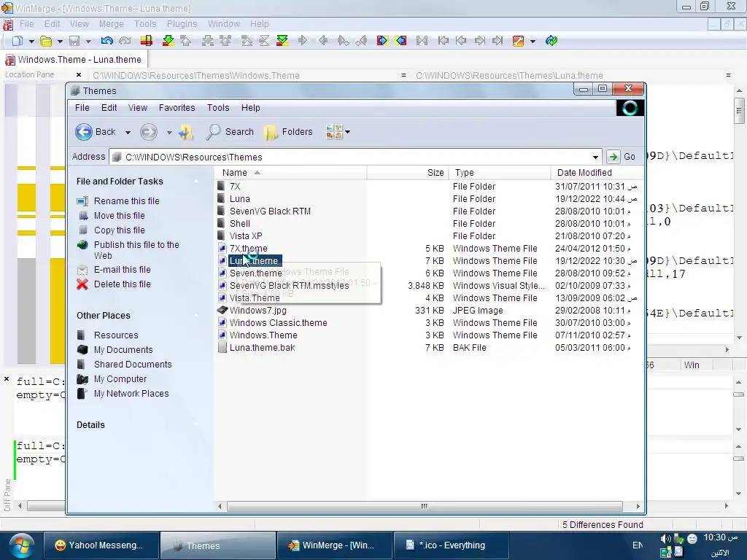
Task: Click the Last Difference green double-arrow icon
Action: pos(282,41)
